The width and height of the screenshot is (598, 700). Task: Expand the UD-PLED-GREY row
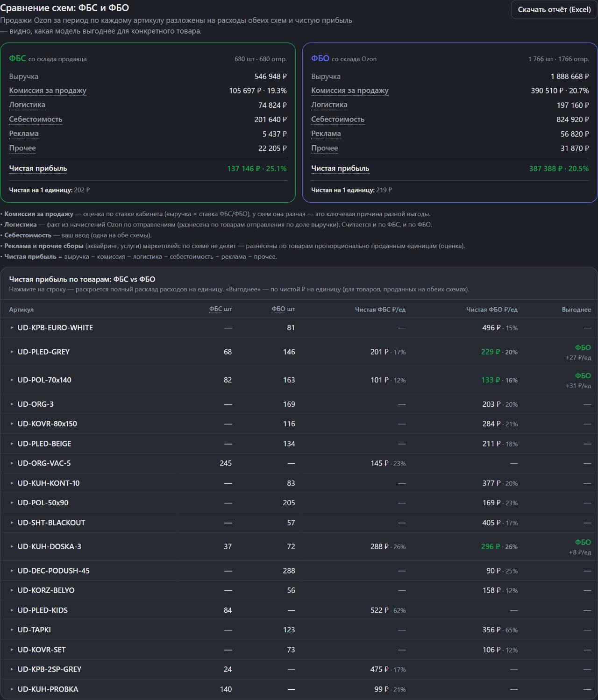pyautogui.click(x=299, y=352)
